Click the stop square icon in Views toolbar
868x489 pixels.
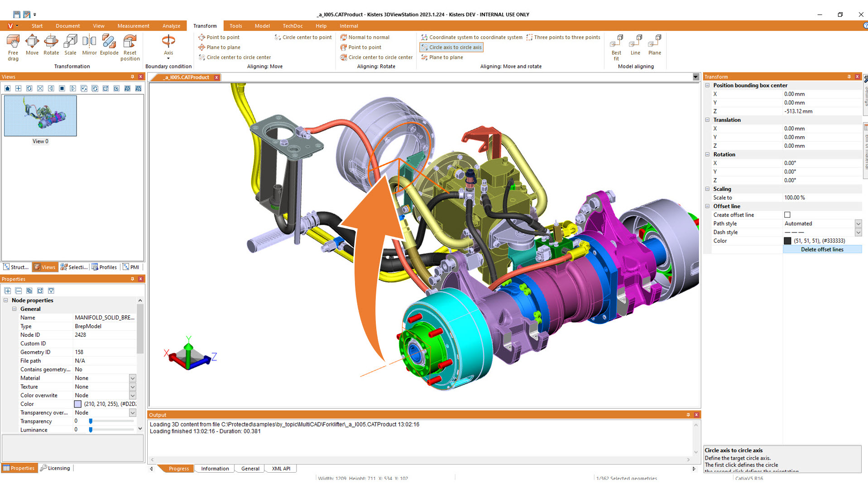[62, 88]
